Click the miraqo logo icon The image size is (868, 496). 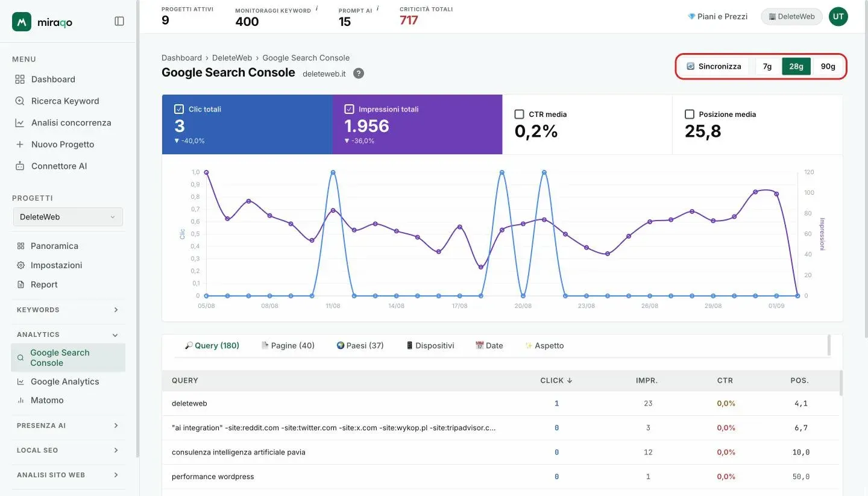[22, 22]
